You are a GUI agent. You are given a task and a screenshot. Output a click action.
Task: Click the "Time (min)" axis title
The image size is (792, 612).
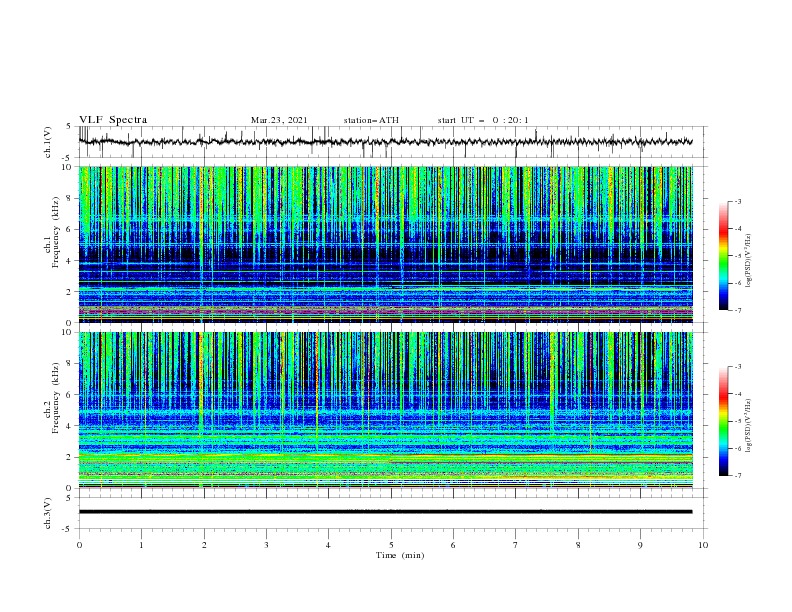pyautogui.click(x=400, y=555)
